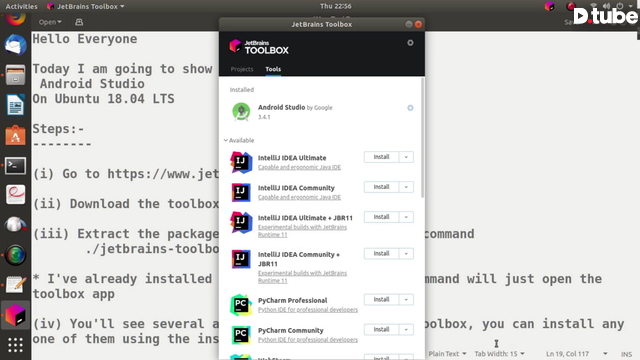Install PyCharm Professional
The height and width of the screenshot is (360, 640).
[x=381, y=300]
